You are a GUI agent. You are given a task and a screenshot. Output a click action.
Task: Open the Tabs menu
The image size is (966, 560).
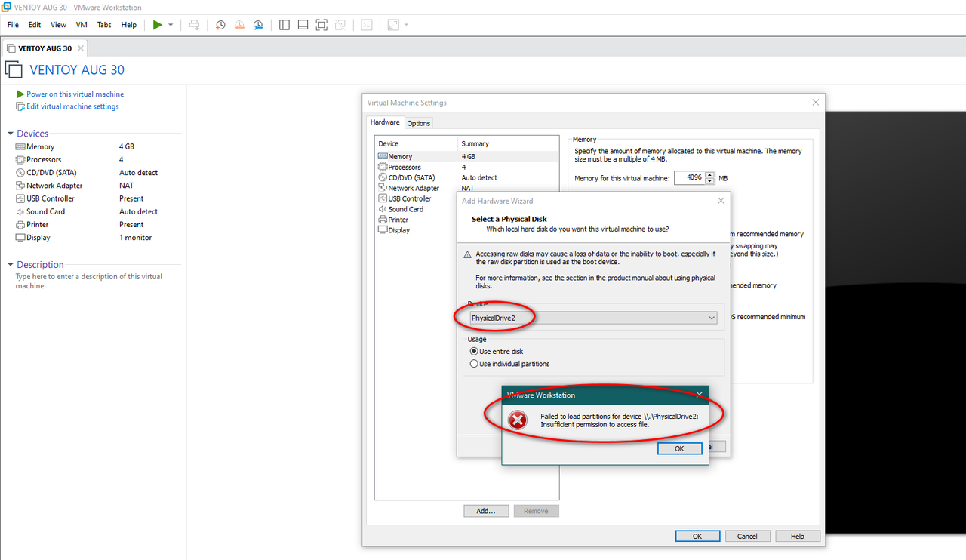104,25
